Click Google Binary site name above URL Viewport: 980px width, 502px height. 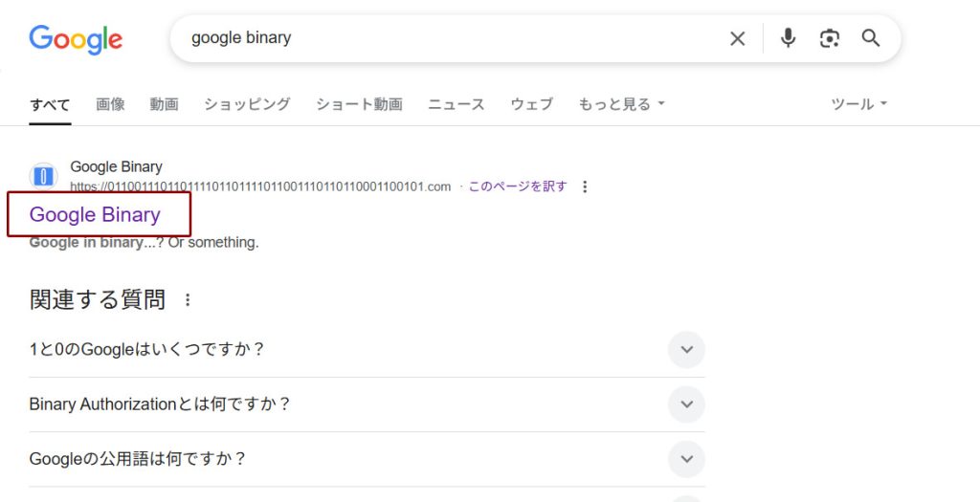(x=116, y=167)
